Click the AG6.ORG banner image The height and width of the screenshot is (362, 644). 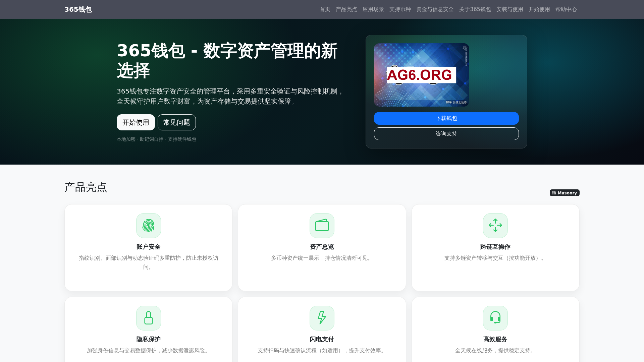click(x=422, y=75)
